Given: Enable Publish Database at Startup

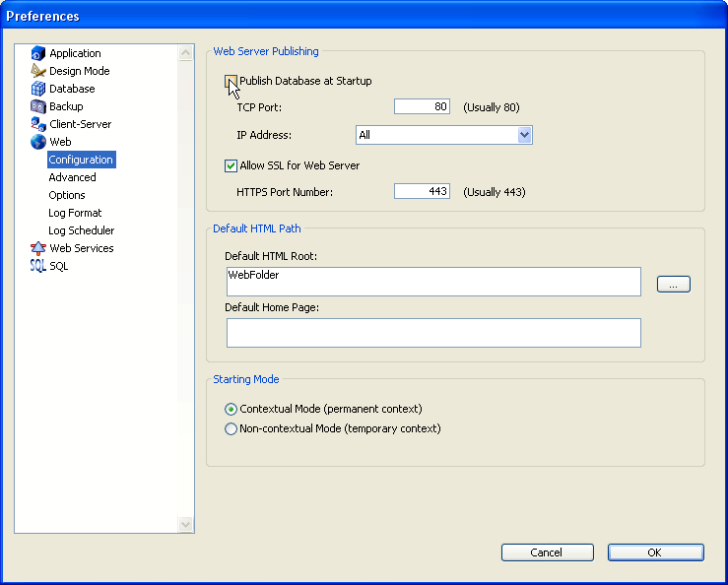Looking at the screenshot, I should pyautogui.click(x=232, y=81).
